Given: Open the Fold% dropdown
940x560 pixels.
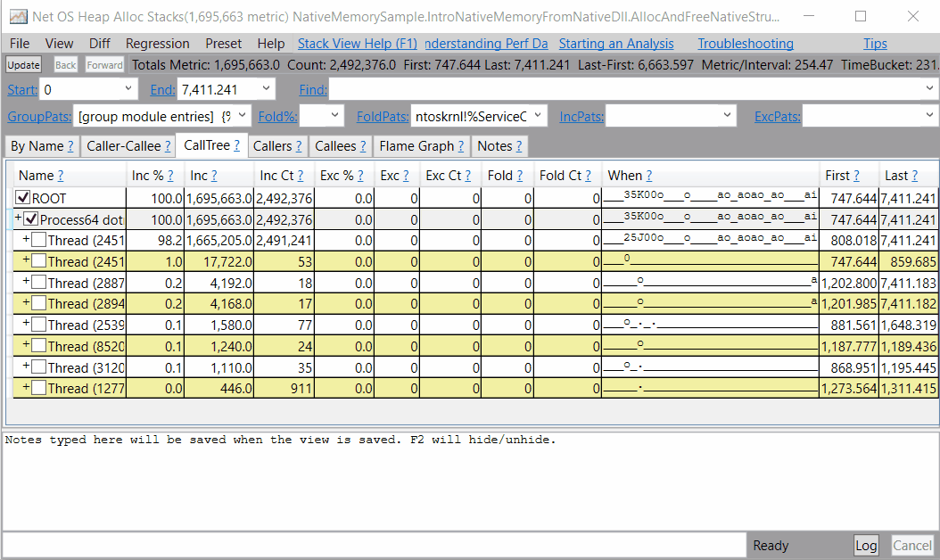Looking at the screenshot, I should pyautogui.click(x=334, y=114).
